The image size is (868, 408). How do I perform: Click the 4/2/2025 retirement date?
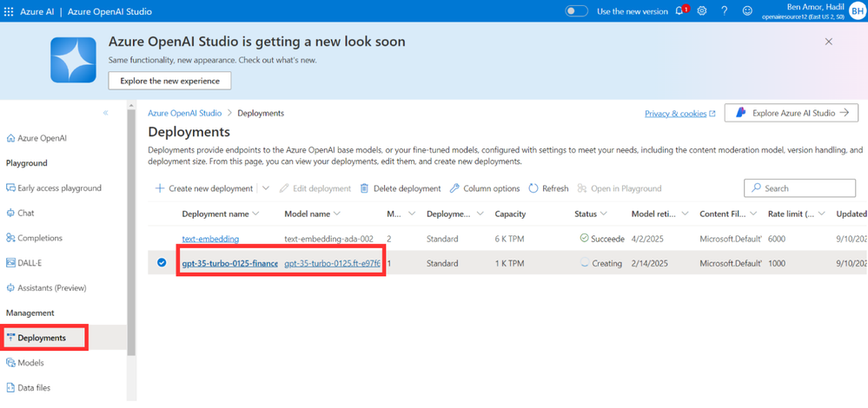[646, 239]
